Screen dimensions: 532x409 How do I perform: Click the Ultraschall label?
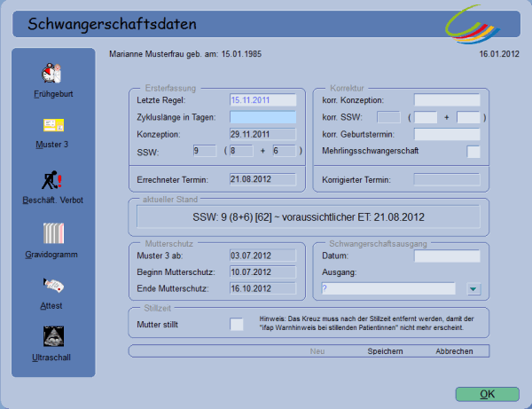[51, 358]
